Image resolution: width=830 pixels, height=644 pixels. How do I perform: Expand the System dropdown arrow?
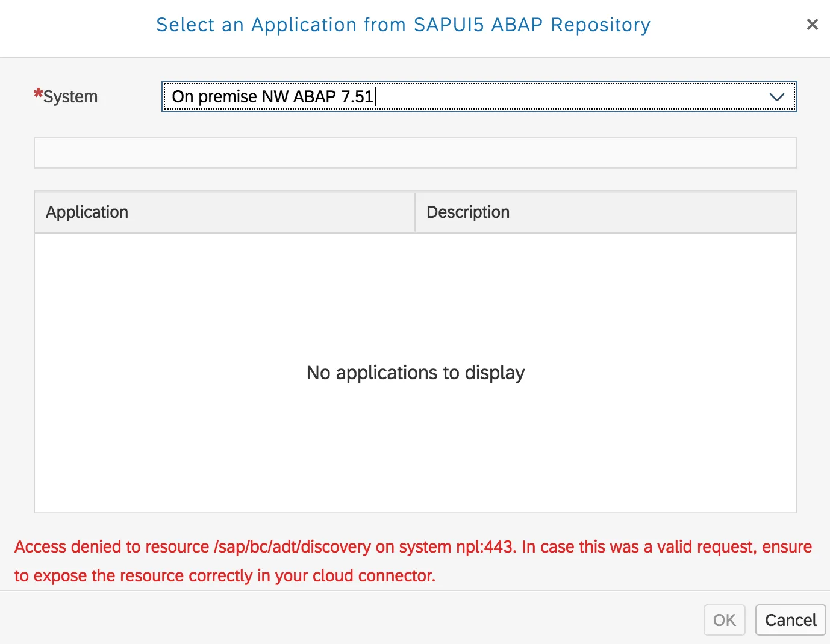pos(776,97)
